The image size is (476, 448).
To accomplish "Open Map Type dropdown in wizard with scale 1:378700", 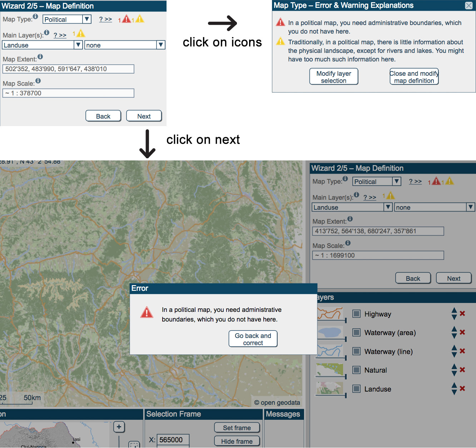I will coord(86,19).
